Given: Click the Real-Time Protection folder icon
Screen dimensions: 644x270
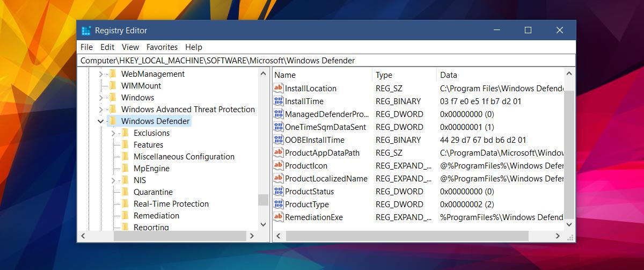Looking at the screenshot, I should click(125, 204).
